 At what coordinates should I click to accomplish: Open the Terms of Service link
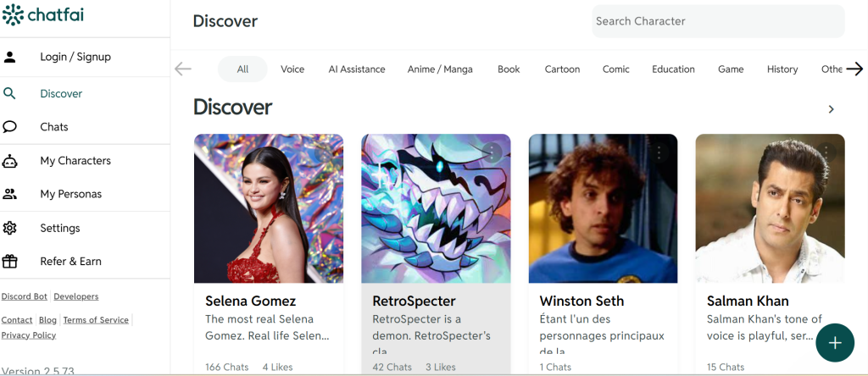tap(96, 320)
